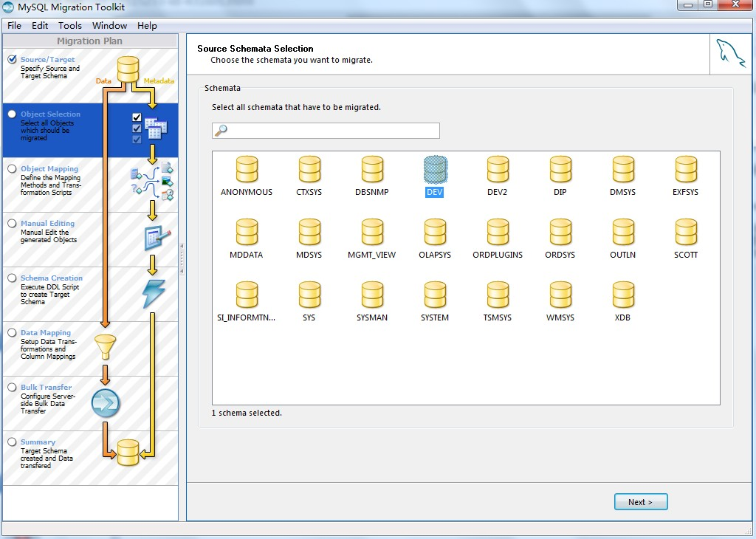This screenshot has height=539, width=756.
Task: Open the Edit menu
Action: click(40, 26)
